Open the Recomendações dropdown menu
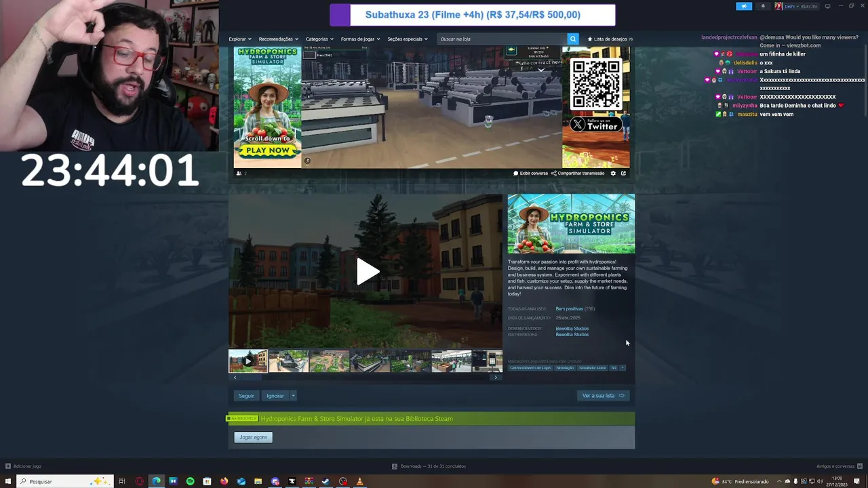Viewport: 868px width, 488px height. pos(278,39)
